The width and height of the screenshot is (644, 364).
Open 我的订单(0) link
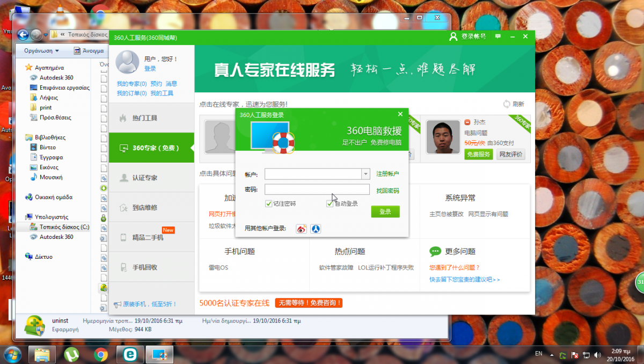[x=131, y=93]
